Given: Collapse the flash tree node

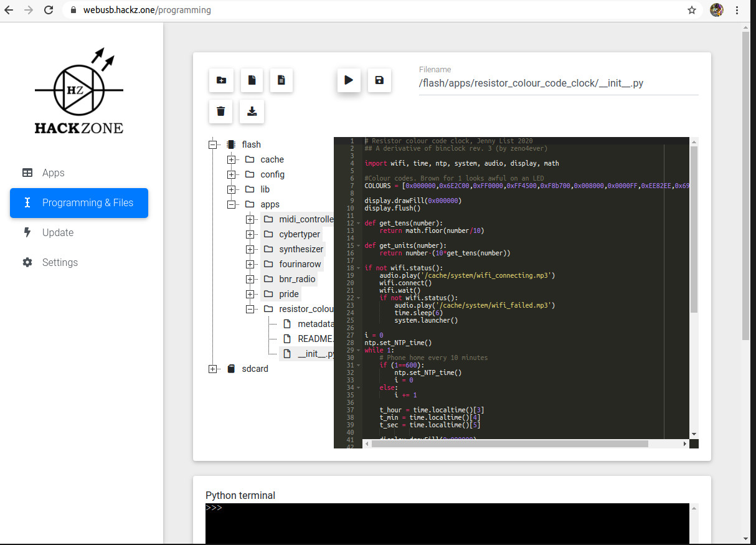Looking at the screenshot, I should (x=213, y=145).
